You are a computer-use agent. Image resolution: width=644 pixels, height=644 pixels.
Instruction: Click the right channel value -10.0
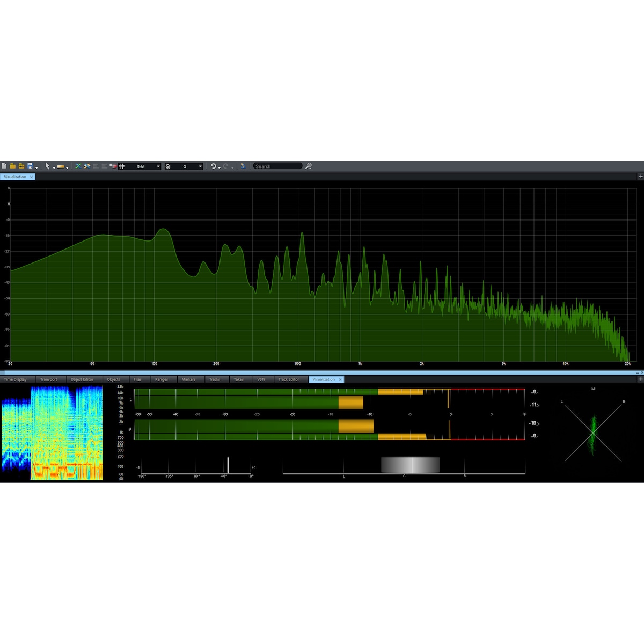pyautogui.click(x=534, y=423)
